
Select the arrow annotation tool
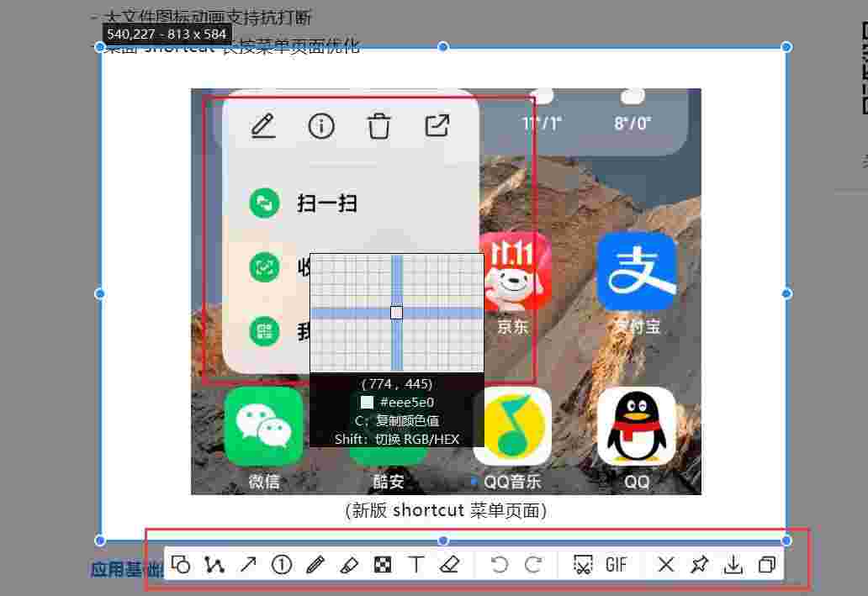[x=248, y=564]
